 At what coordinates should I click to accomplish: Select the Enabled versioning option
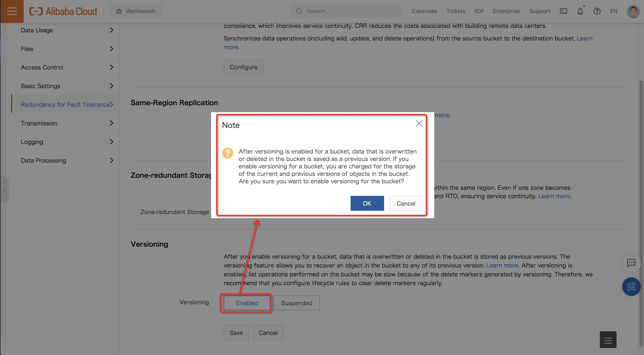click(247, 303)
